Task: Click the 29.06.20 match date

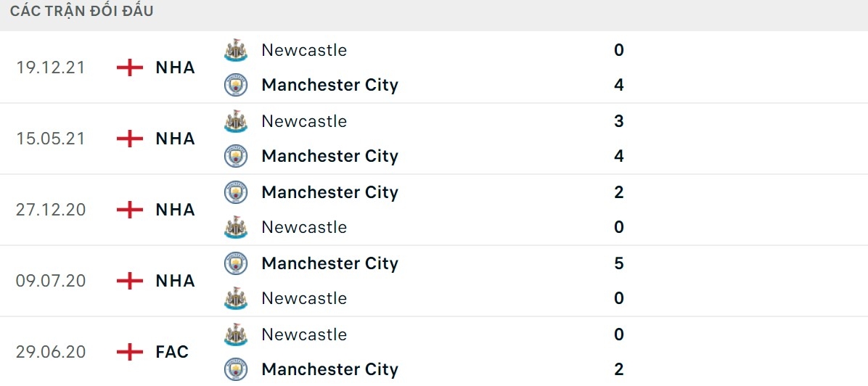Action: [x=51, y=352]
